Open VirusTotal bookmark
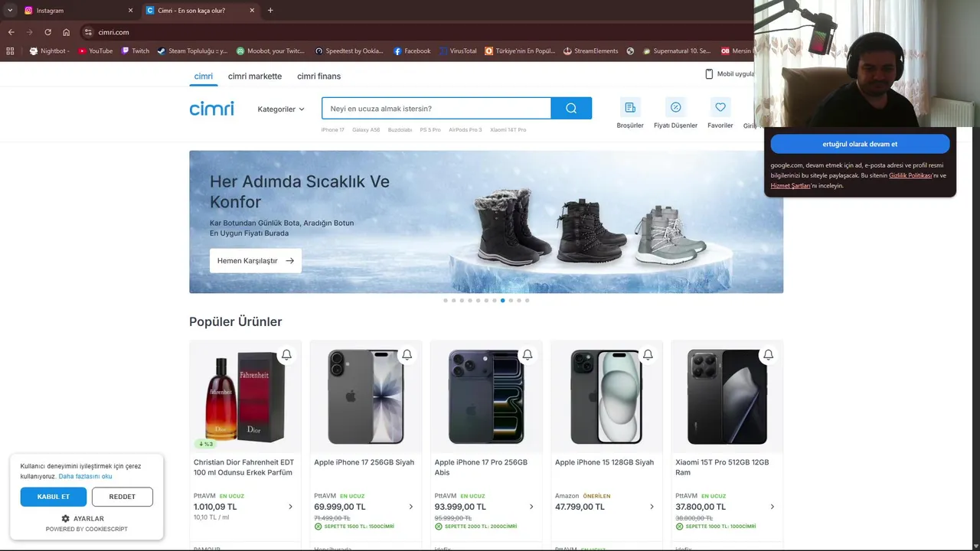 click(x=458, y=51)
